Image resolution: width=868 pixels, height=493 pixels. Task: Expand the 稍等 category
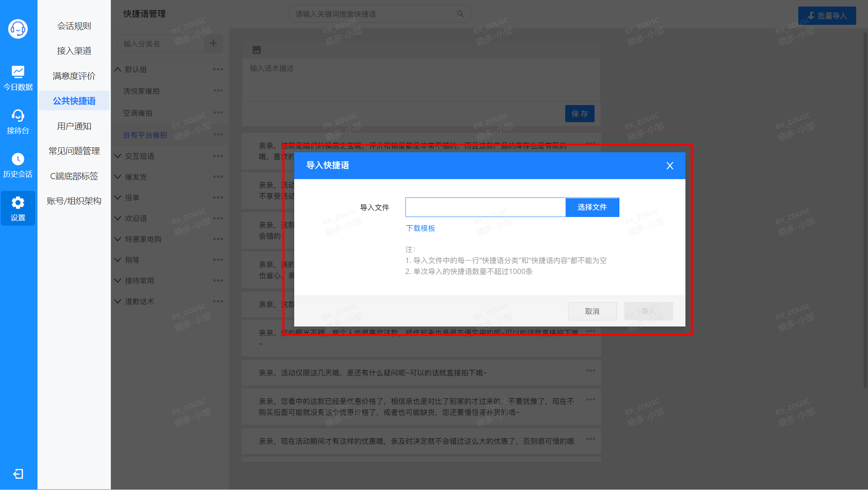118,260
